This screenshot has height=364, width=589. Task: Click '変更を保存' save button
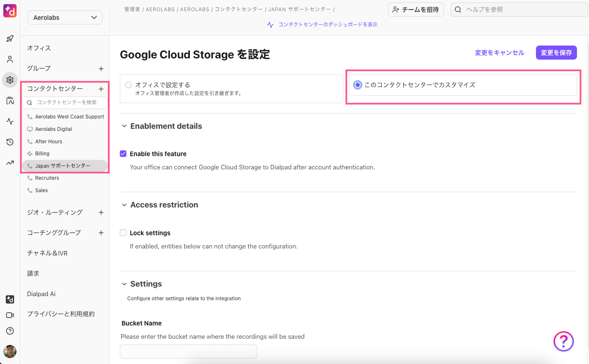556,53
